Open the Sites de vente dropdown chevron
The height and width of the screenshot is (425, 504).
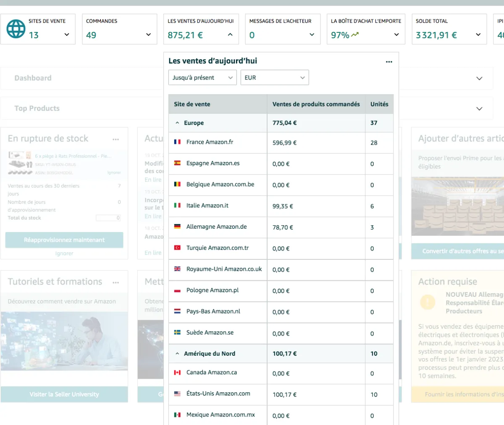pyautogui.click(x=67, y=34)
